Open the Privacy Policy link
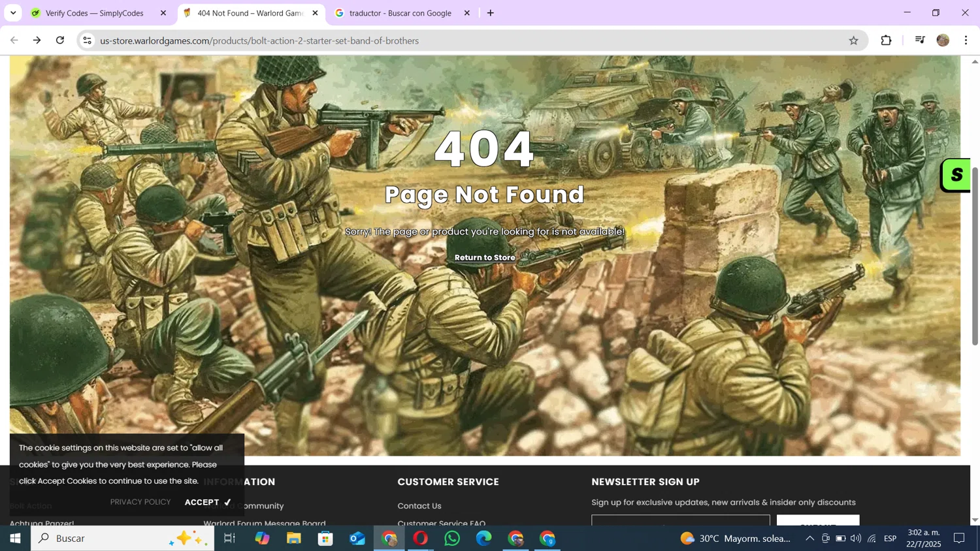The width and height of the screenshot is (980, 551). pyautogui.click(x=140, y=502)
